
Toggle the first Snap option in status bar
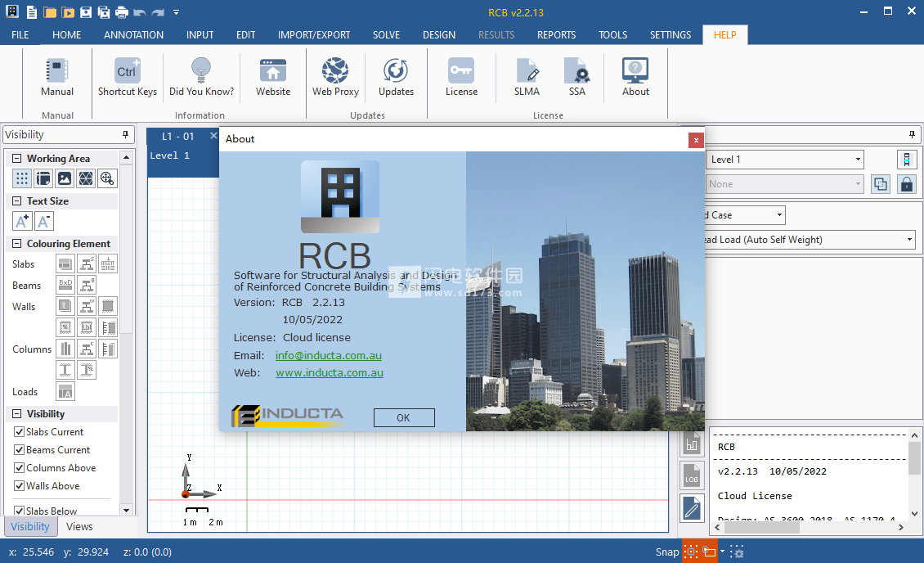pyautogui.click(x=691, y=552)
